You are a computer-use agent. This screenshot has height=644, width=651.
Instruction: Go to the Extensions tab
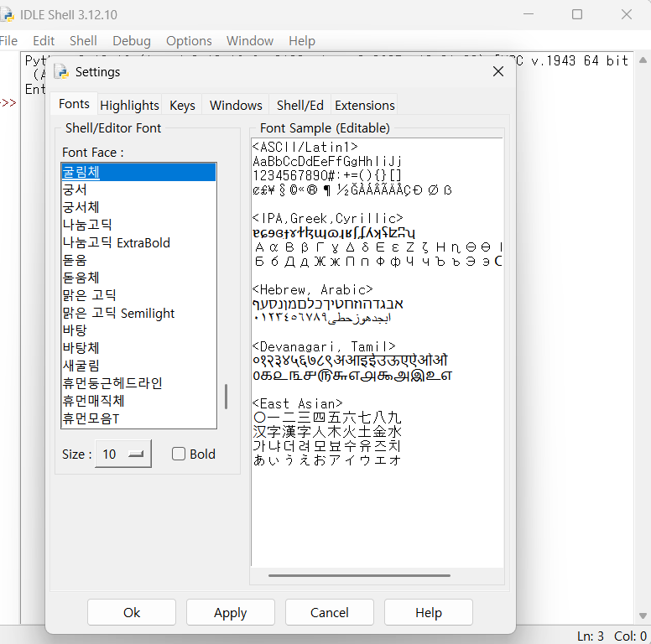pos(365,106)
